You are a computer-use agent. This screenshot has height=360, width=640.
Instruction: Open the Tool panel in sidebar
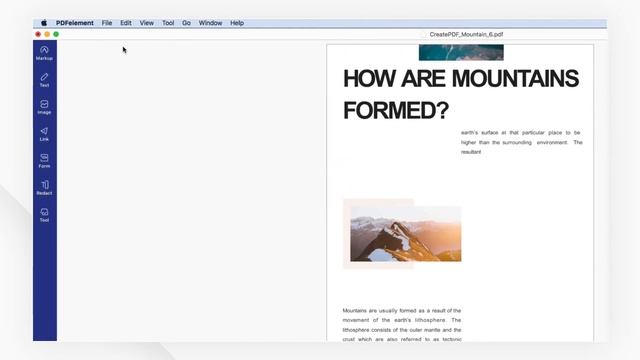tap(44, 215)
